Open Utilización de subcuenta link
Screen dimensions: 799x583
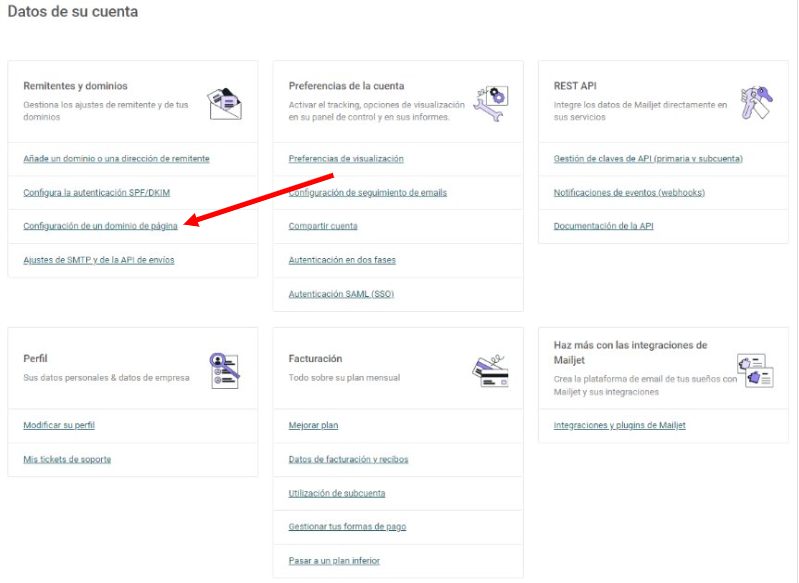[337, 493]
